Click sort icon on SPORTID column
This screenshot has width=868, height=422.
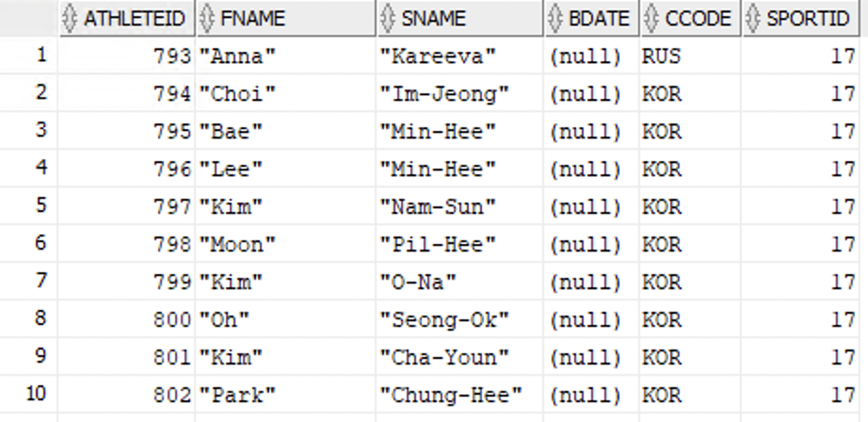click(x=752, y=19)
